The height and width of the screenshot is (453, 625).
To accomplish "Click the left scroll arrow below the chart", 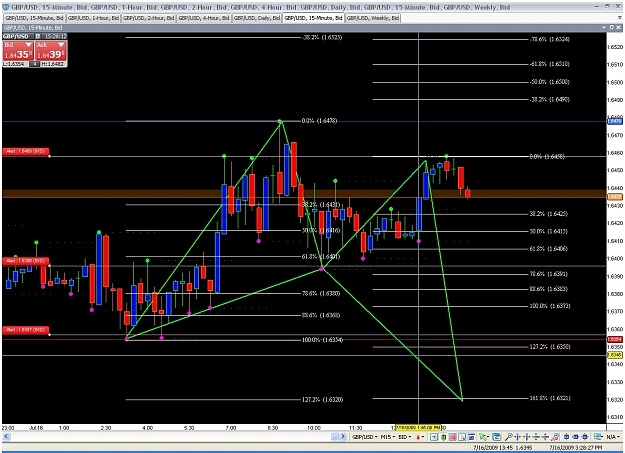I will click(x=6, y=437).
